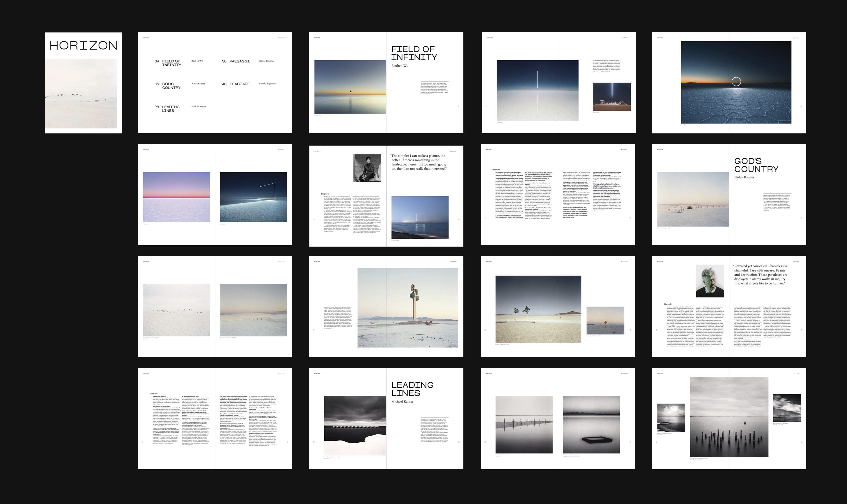This screenshot has height=504, width=847.
Task: Click the Nadav Kander portrait photo
Action: [710, 281]
